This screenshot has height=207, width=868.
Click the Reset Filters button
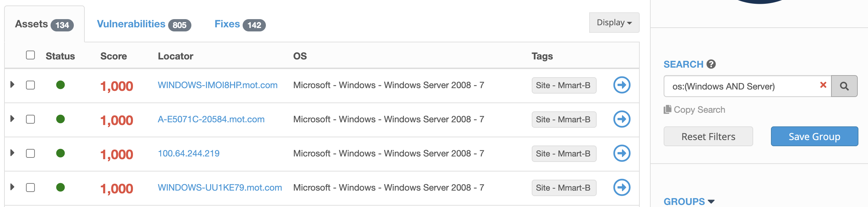point(708,136)
